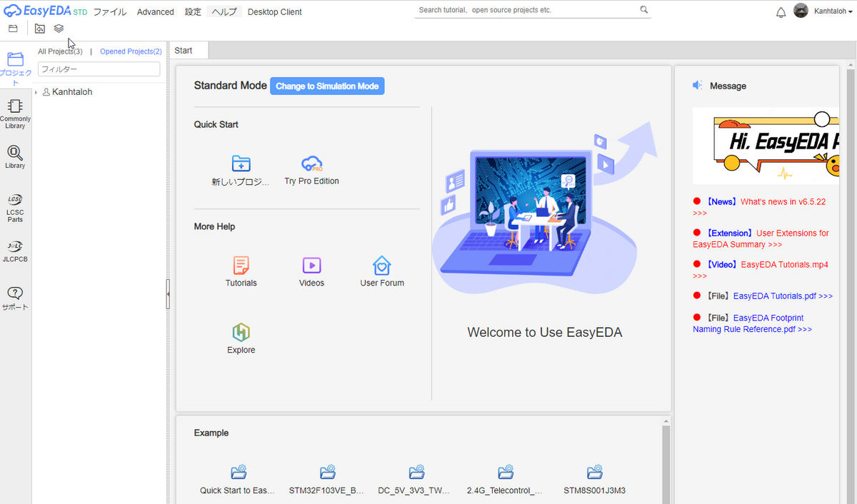This screenshot has width=857, height=504.
Task: Click the Kanhtaloh project tree label
Action: [72, 92]
